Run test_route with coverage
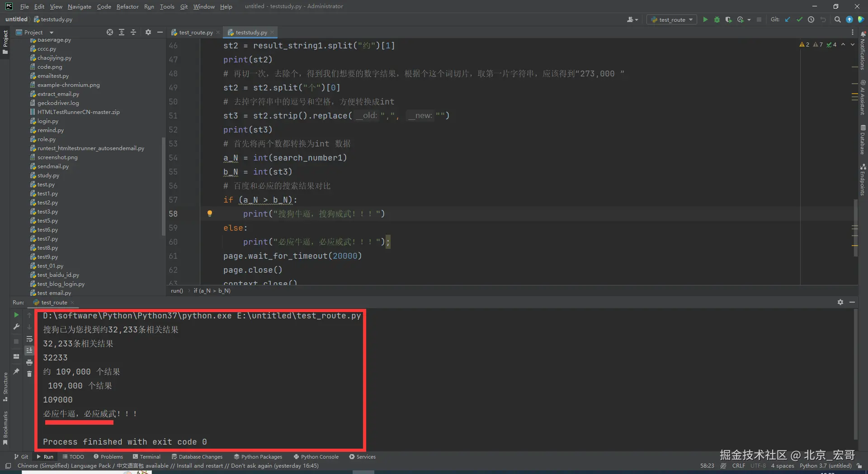The width and height of the screenshot is (868, 474). tap(728, 19)
